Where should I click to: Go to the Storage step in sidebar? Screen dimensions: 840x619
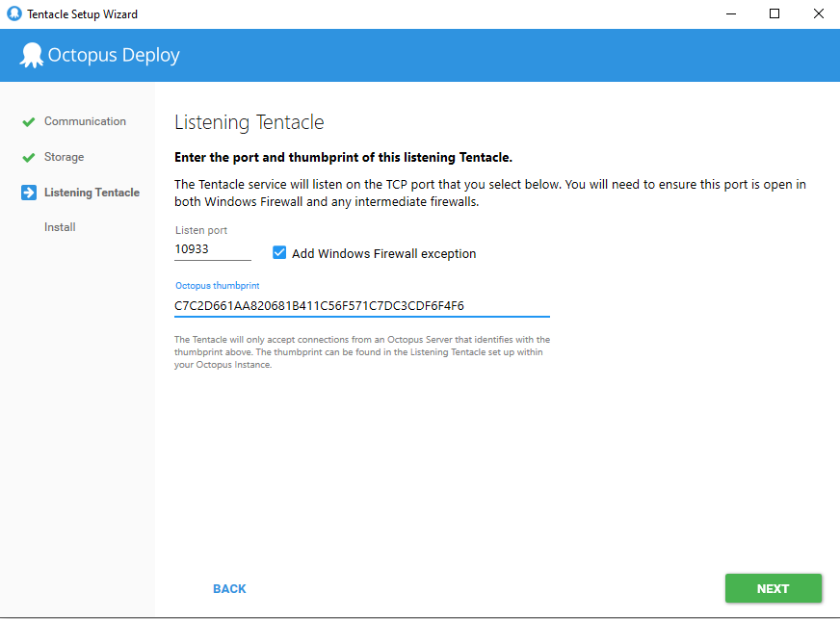pyautogui.click(x=64, y=158)
